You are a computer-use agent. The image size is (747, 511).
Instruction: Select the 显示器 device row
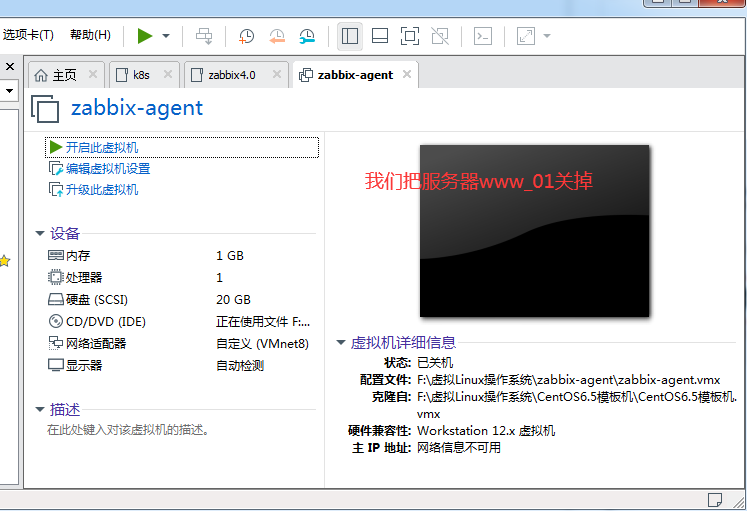click(x=181, y=365)
